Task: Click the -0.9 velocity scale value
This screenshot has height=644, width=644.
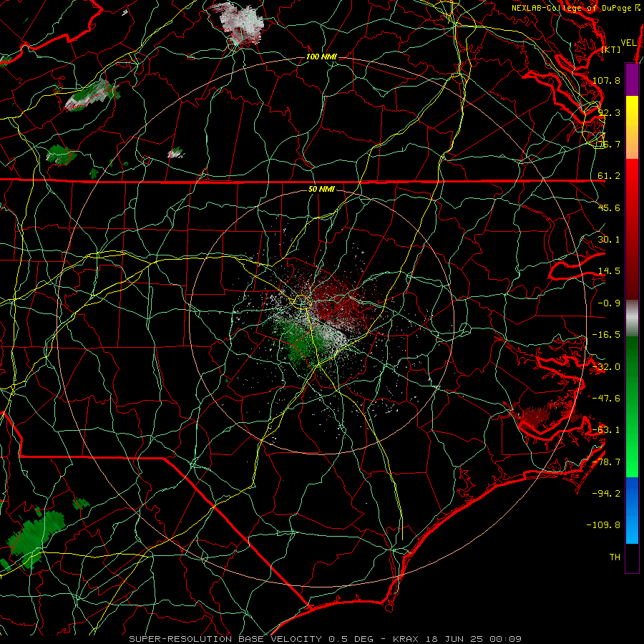Action: coord(609,303)
